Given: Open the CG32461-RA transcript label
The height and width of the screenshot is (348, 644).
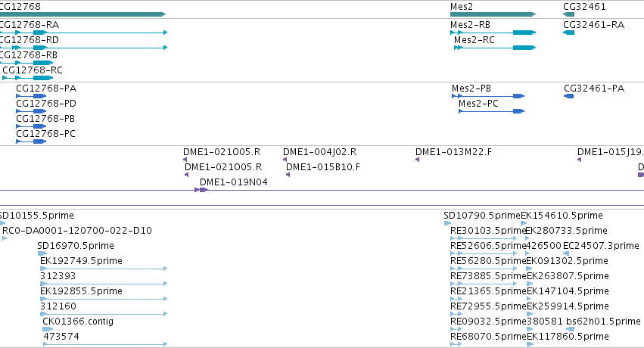Looking at the screenshot, I should point(594,25).
